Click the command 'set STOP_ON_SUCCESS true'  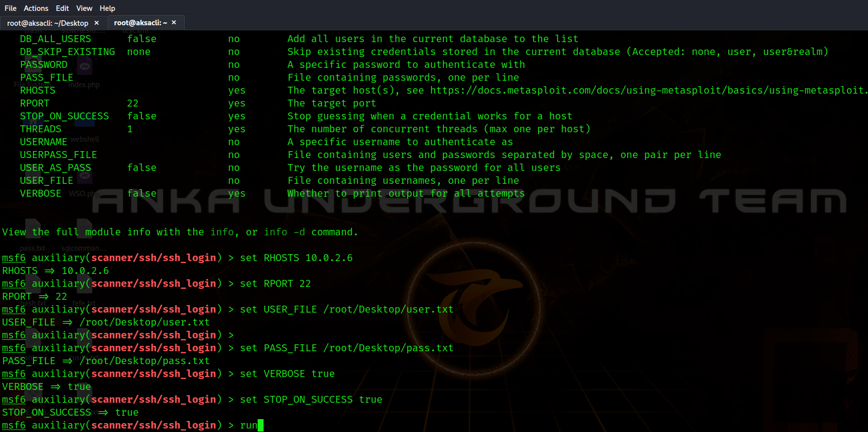(311, 399)
